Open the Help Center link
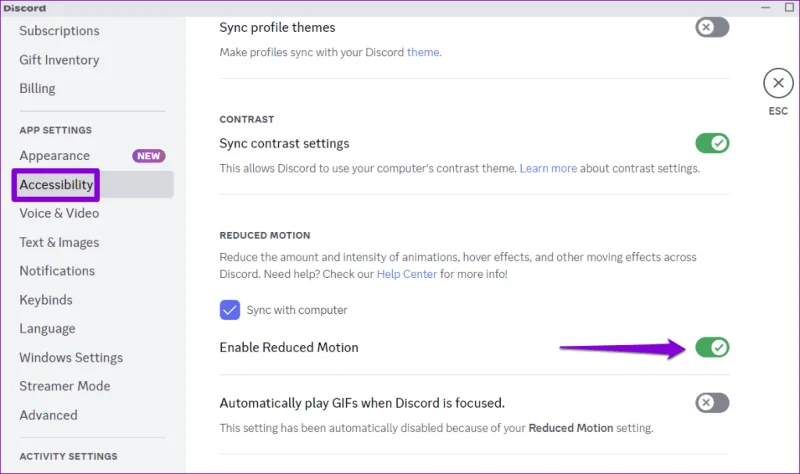The height and width of the screenshot is (474, 800). 407,274
